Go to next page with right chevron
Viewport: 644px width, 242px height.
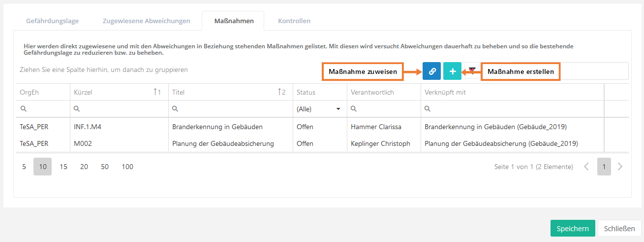tap(620, 167)
